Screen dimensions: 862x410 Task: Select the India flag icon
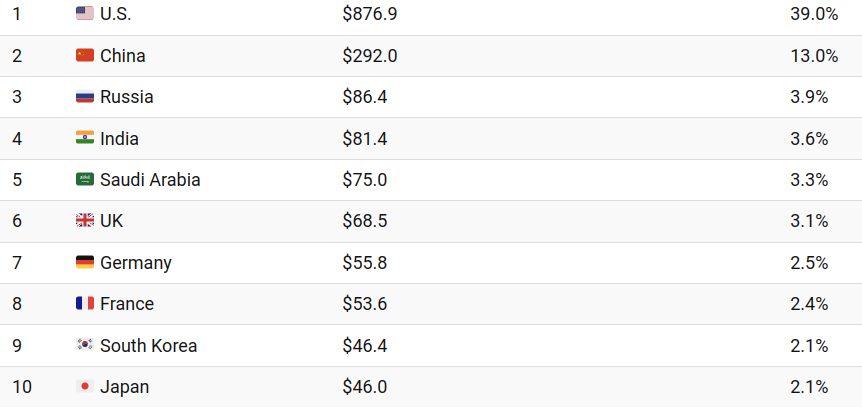(85, 138)
